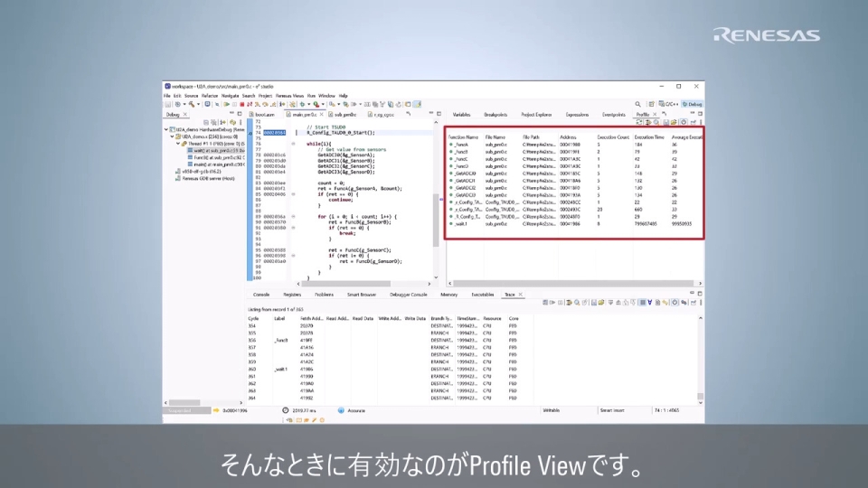Image resolution: width=868 pixels, height=488 pixels.
Task: Switch to the Console tab
Action: [x=260, y=295]
